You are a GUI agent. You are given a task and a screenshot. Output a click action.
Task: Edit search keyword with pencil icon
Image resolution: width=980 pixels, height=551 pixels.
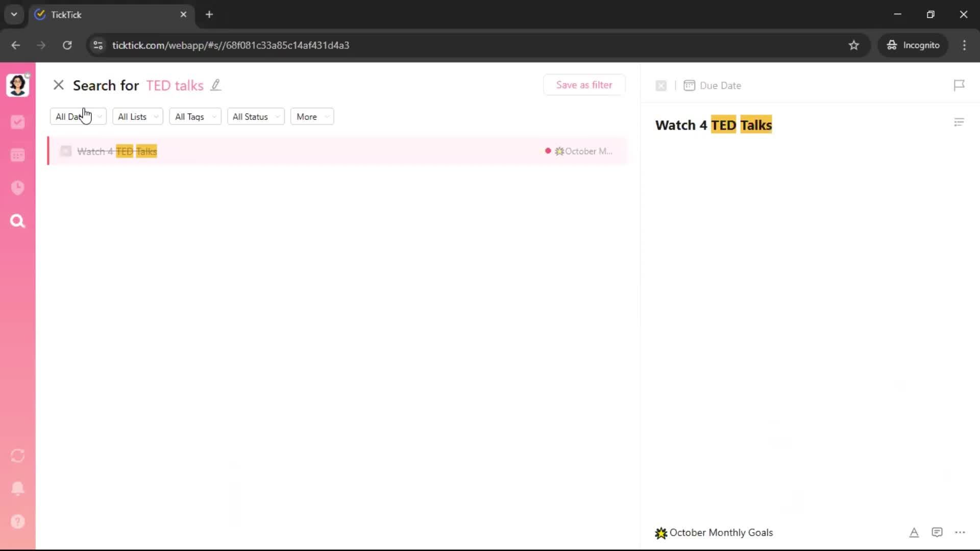[x=216, y=85]
